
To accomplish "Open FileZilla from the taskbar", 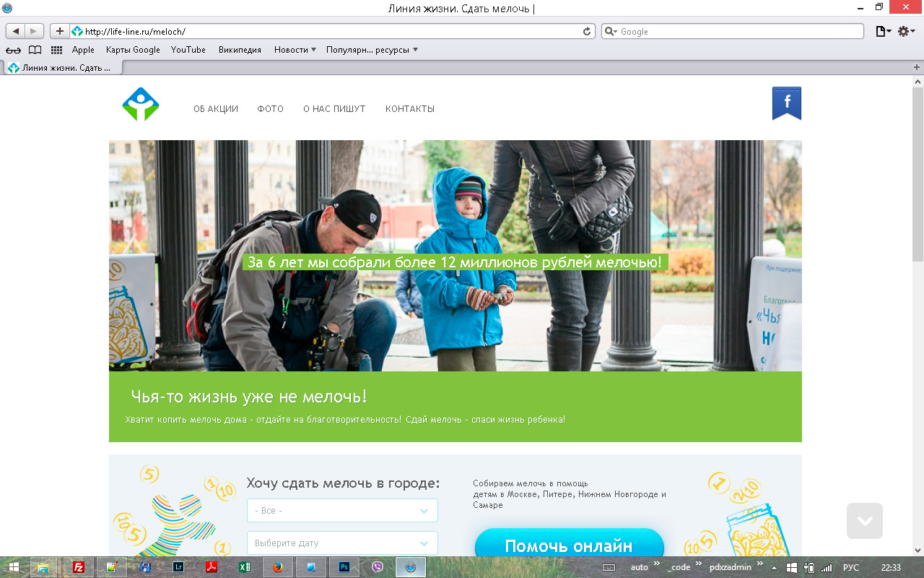I will 79,567.
